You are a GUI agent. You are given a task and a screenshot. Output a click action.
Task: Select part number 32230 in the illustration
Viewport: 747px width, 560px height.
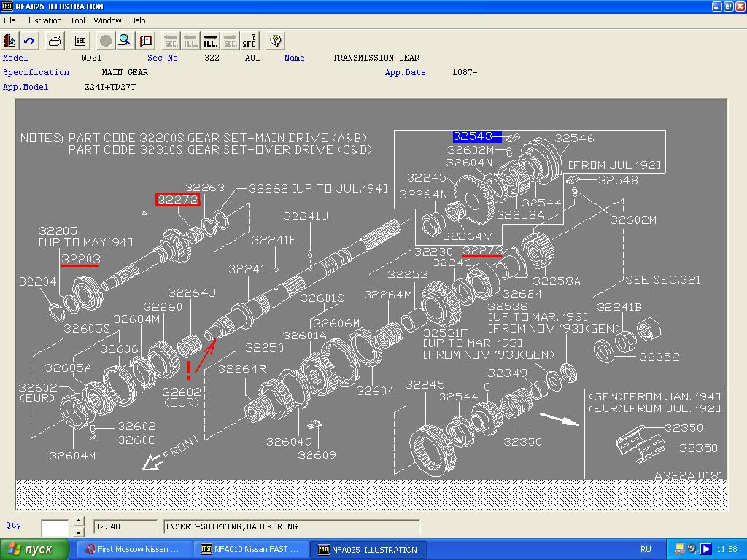[x=433, y=252]
